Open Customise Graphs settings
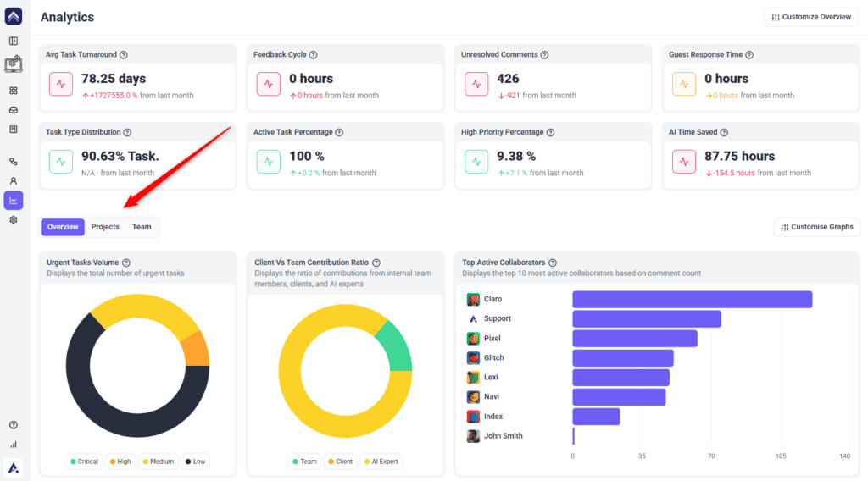 click(x=817, y=227)
